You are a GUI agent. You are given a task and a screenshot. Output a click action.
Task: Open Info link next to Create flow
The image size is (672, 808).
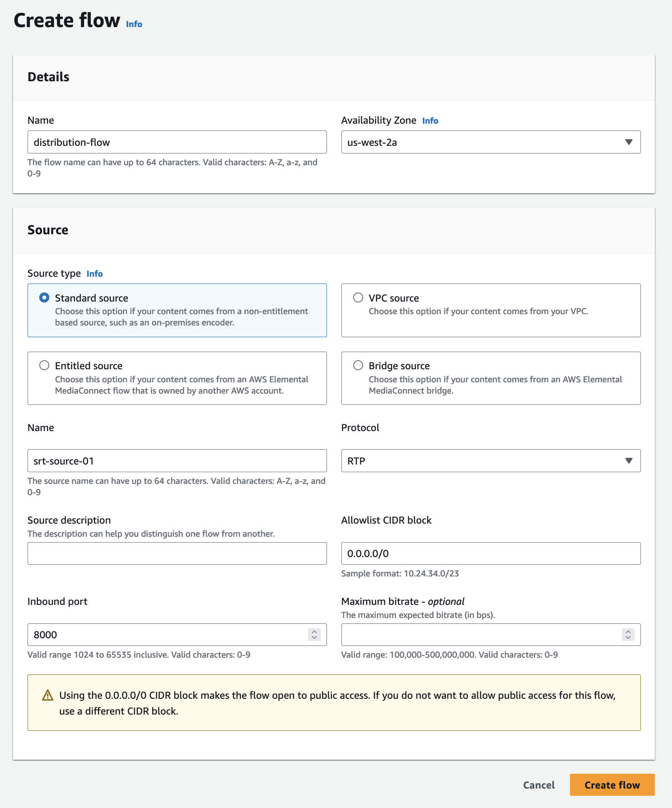(x=134, y=24)
